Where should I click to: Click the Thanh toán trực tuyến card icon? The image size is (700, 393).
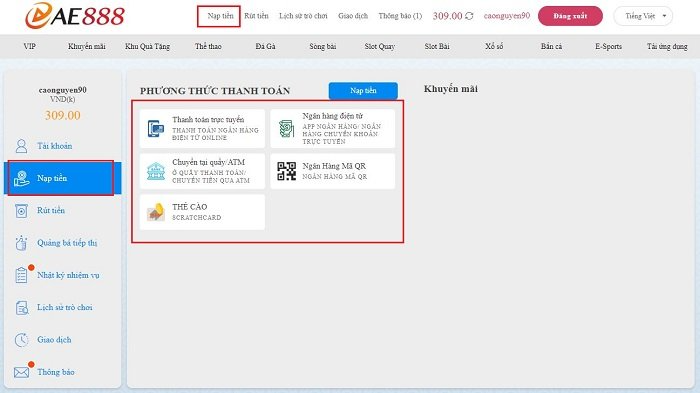(156, 129)
